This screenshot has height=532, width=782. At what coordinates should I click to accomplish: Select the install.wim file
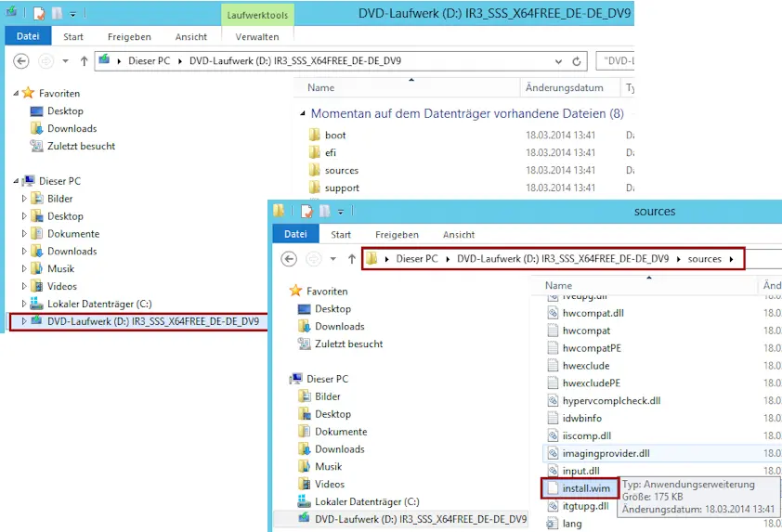coord(586,487)
